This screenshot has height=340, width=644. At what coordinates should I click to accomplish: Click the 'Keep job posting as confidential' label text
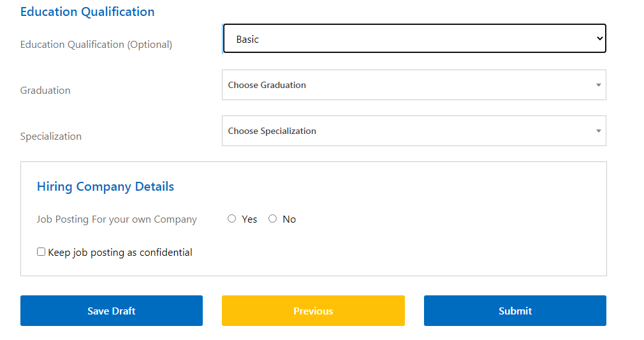(120, 253)
